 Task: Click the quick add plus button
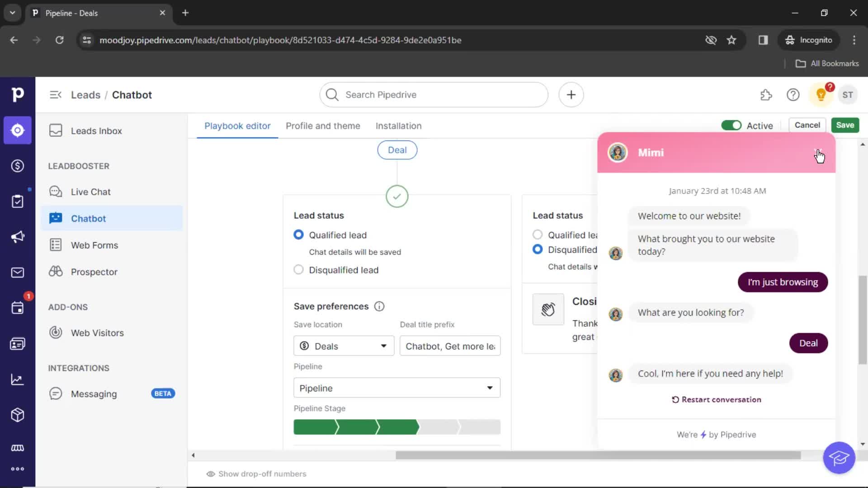pyautogui.click(x=571, y=95)
